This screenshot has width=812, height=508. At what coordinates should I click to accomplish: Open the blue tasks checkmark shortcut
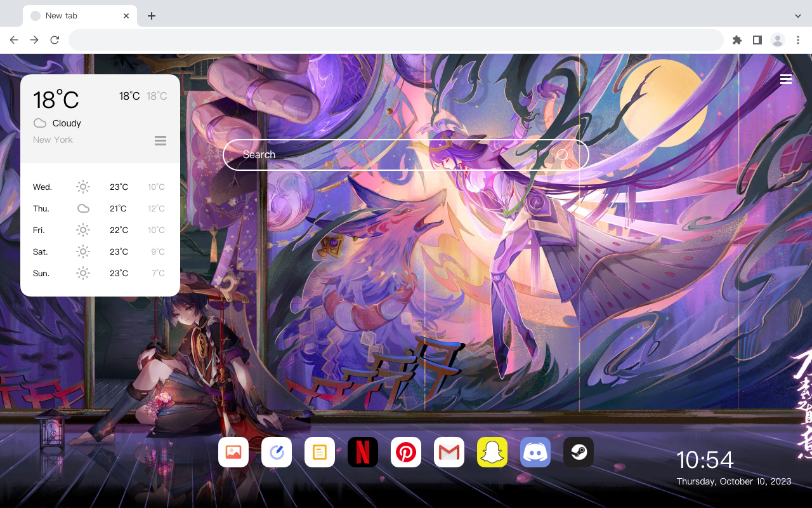(277, 452)
